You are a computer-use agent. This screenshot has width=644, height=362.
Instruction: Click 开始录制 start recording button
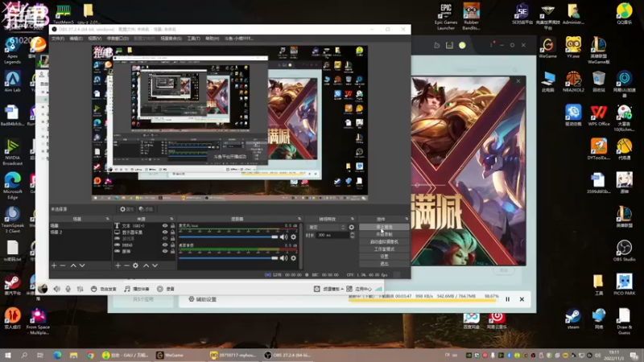[384, 234]
